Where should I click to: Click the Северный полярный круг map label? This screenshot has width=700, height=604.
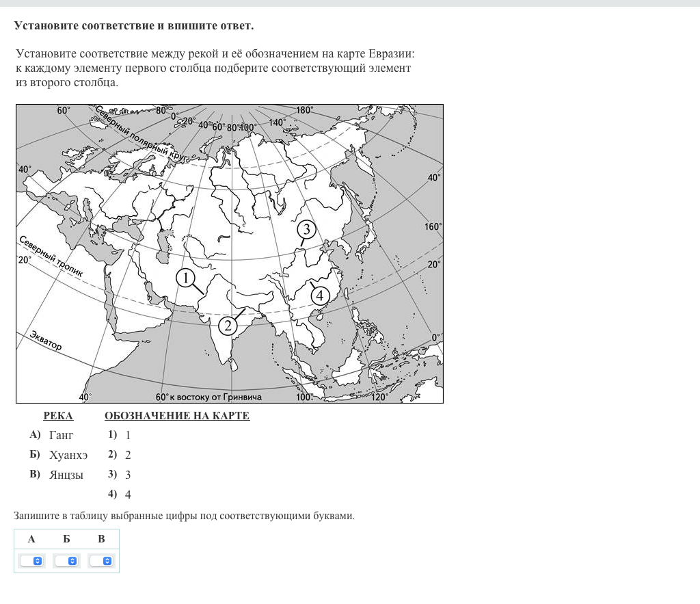pyautogui.click(x=142, y=135)
